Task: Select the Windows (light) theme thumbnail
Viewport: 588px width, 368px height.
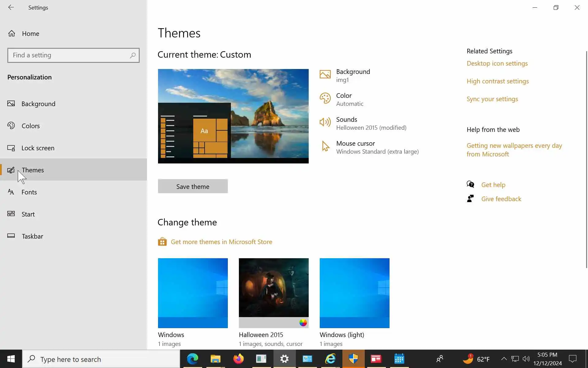Action: (x=354, y=293)
